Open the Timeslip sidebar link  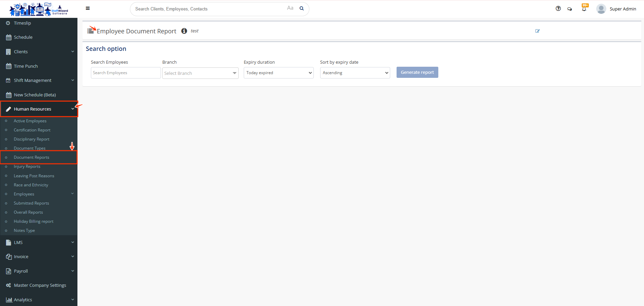[x=22, y=23]
